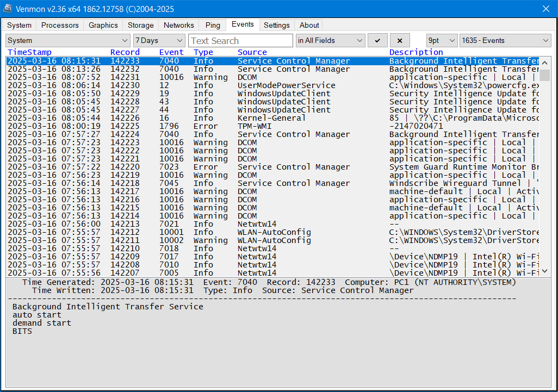
Task: Sort by the TimeStamp column header
Action: [29, 52]
